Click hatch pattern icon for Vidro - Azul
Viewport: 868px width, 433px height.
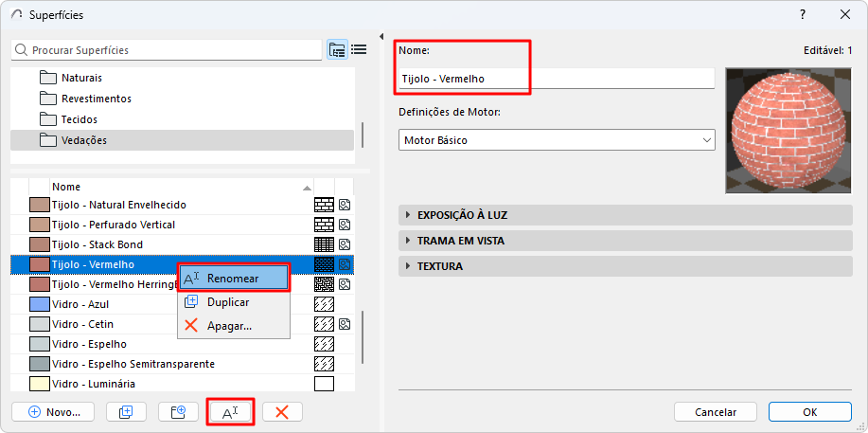click(x=324, y=304)
